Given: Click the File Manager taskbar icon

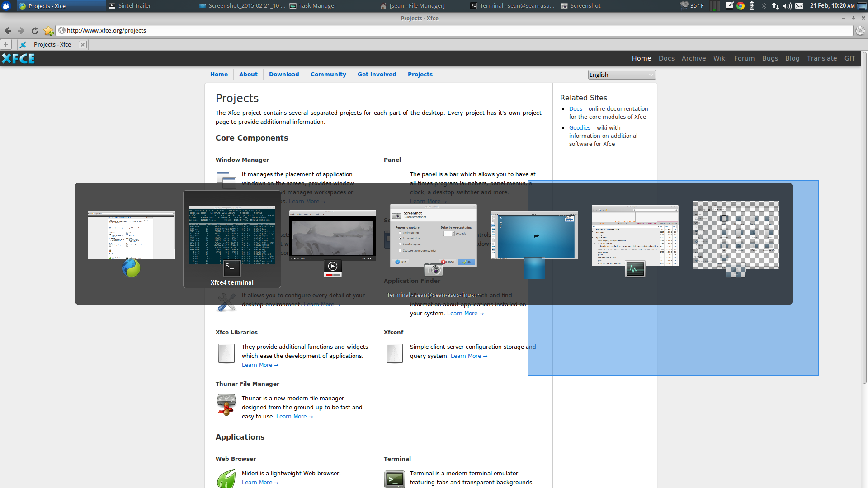Looking at the screenshot, I should tap(417, 5).
